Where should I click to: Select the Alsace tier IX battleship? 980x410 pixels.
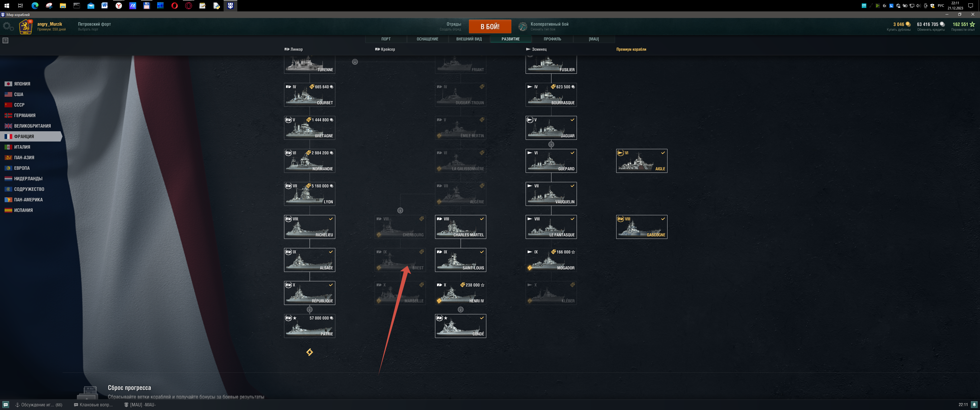pos(309,260)
